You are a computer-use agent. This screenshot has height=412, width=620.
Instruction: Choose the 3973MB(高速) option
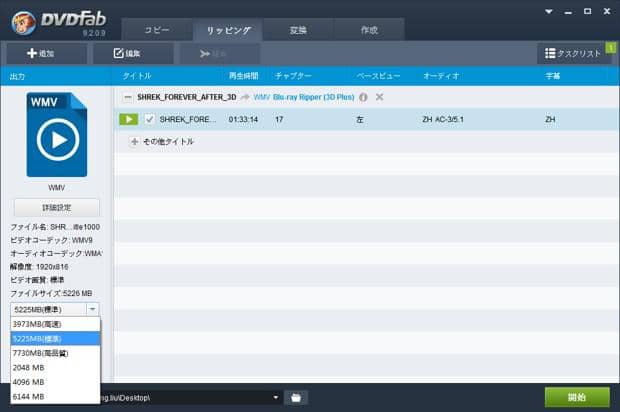pyautogui.click(x=55, y=324)
